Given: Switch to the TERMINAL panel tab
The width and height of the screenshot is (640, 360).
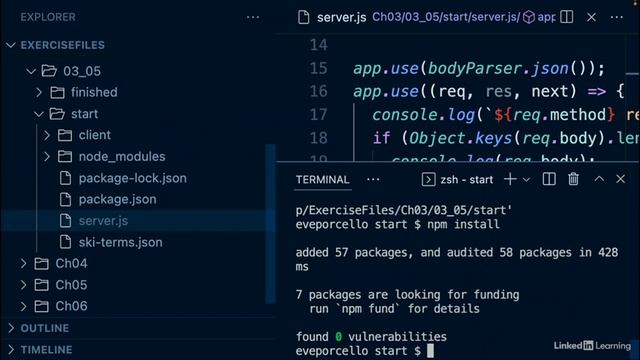Looking at the screenshot, I should click(x=322, y=180).
